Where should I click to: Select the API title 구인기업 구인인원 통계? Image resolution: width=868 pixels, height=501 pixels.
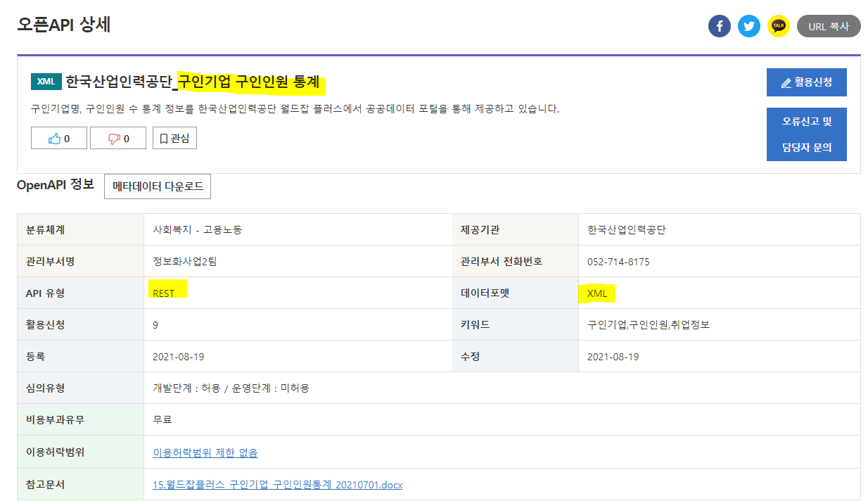coord(248,82)
